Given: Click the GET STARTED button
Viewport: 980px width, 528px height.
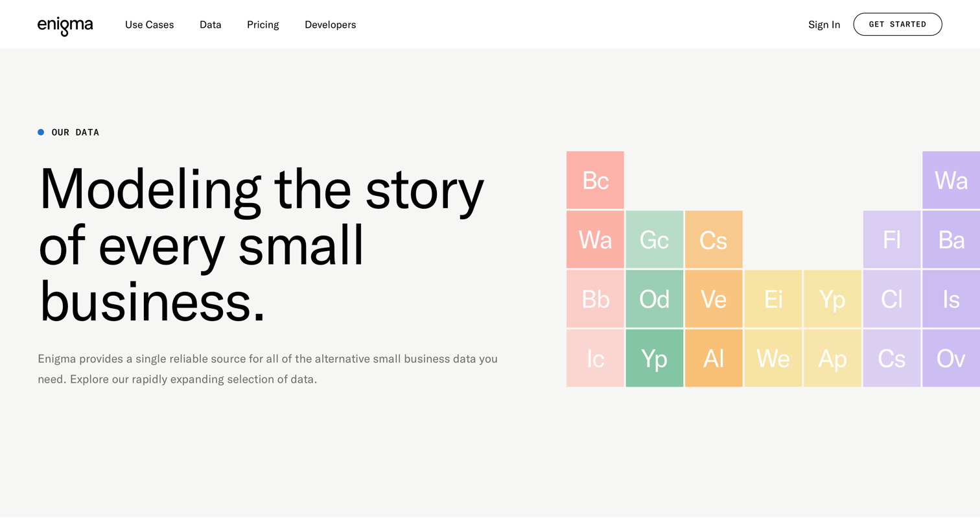Looking at the screenshot, I should point(897,24).
